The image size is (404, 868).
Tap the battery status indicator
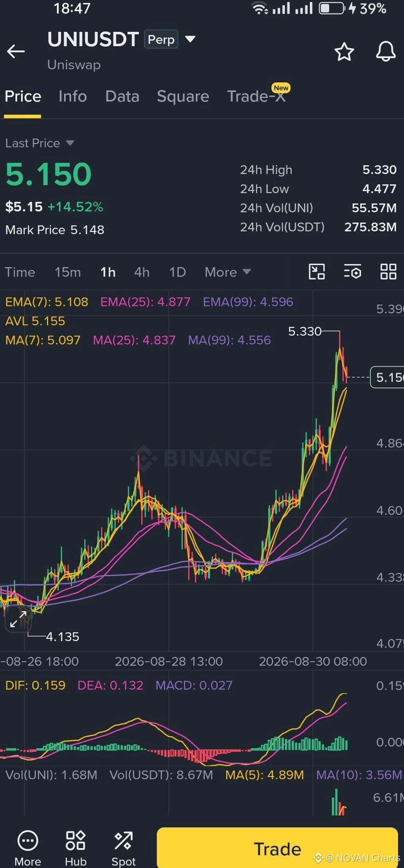(x=332, y=8)
